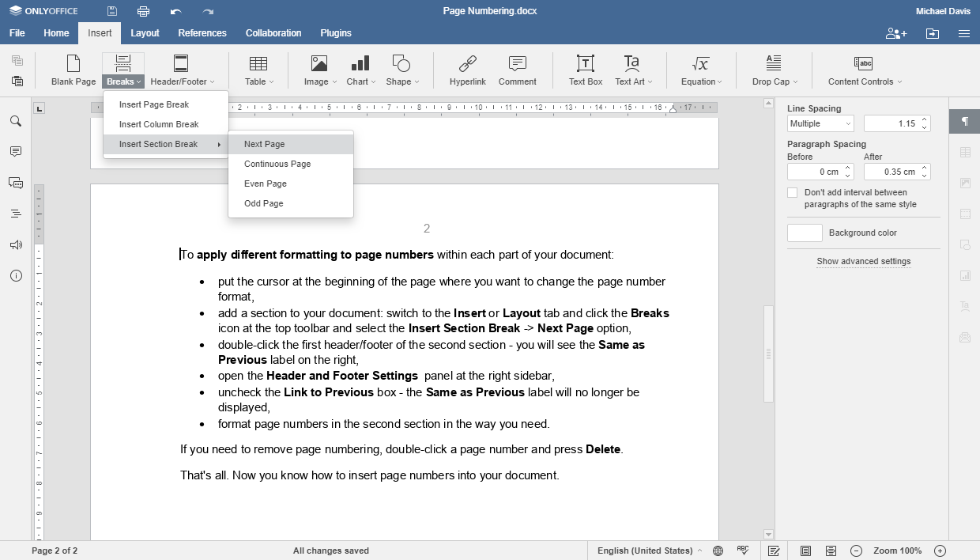
Task: Select Continuous Page section break
Action: tap(291, 164)
